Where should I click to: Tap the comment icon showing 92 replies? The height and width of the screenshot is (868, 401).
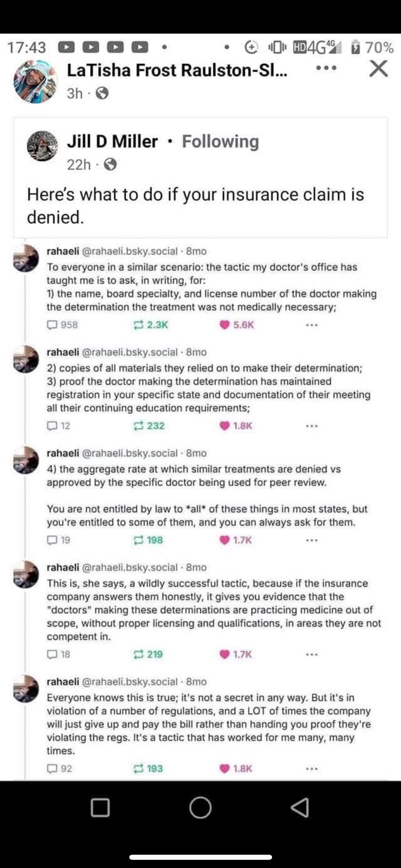tap(52, 768)
